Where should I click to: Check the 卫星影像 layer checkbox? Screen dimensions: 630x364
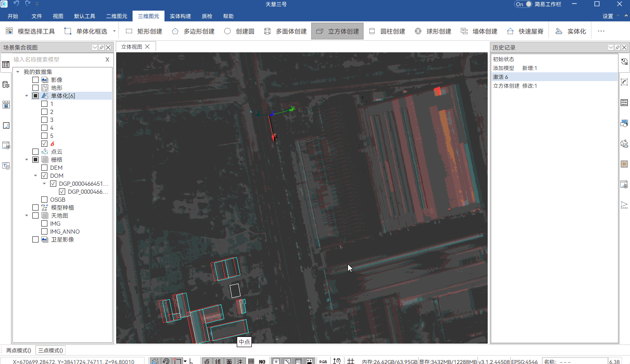[x=35, y=239]
